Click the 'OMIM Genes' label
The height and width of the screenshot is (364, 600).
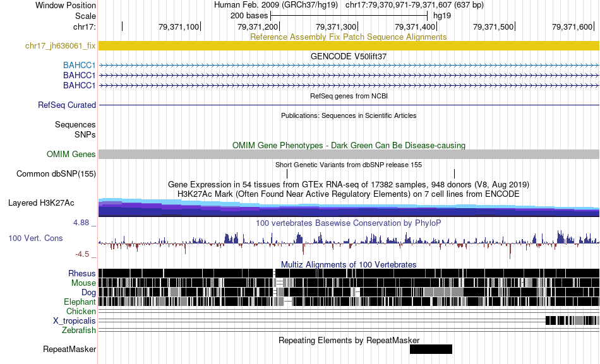71,154
